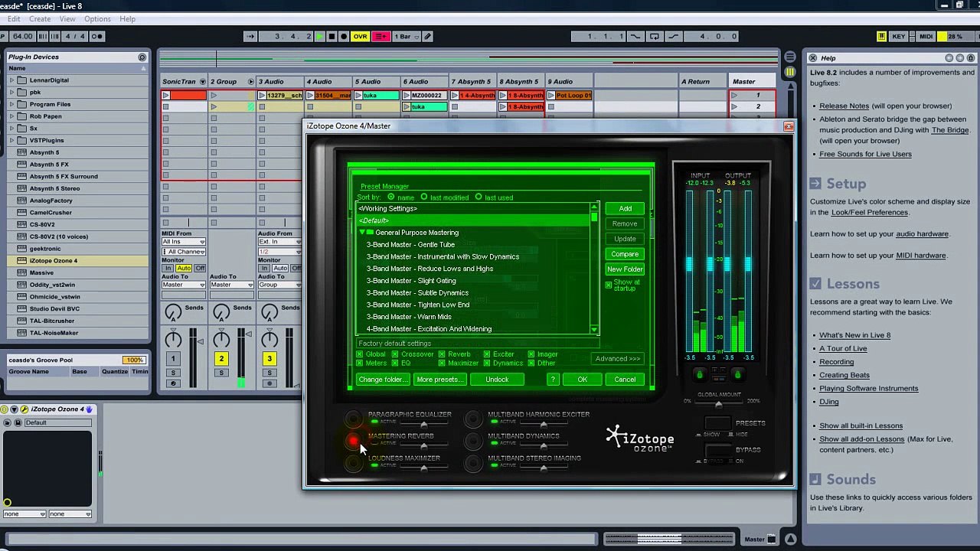Sort presets by last modified

[x=424, y=197]
